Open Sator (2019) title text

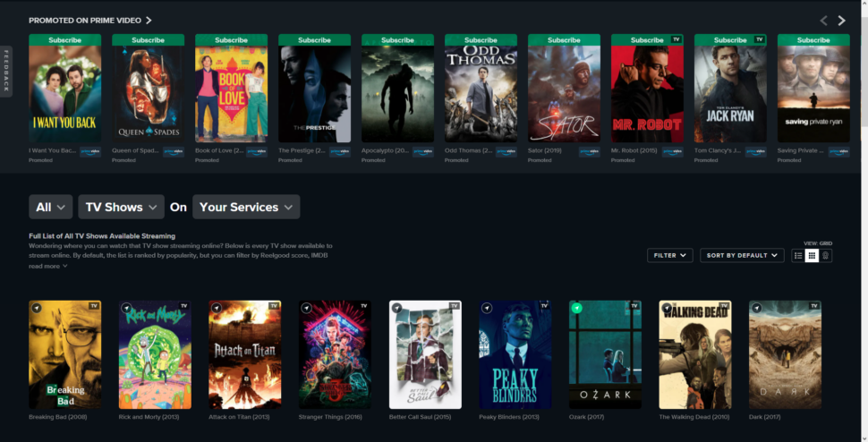[545, 150]
